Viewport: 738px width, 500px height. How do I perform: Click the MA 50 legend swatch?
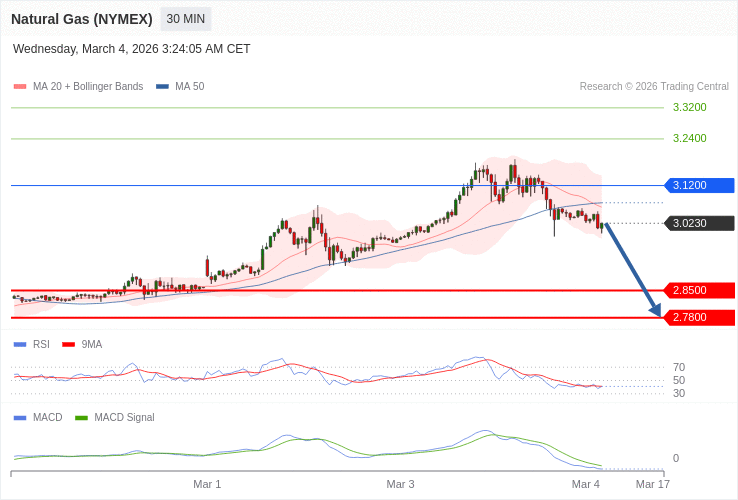(162, 87)
